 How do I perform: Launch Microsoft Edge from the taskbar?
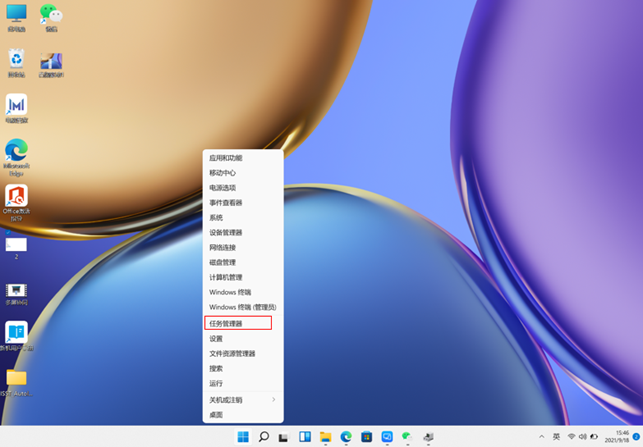346,437
